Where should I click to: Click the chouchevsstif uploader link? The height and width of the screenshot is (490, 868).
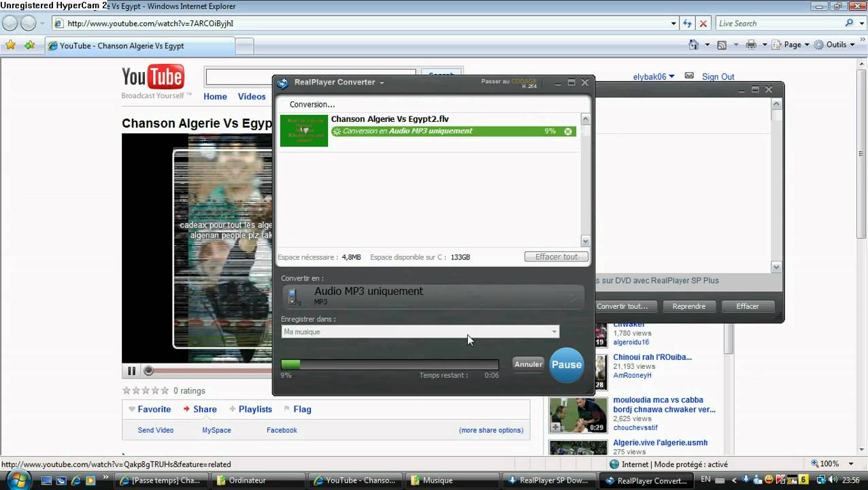coord(635,427)
